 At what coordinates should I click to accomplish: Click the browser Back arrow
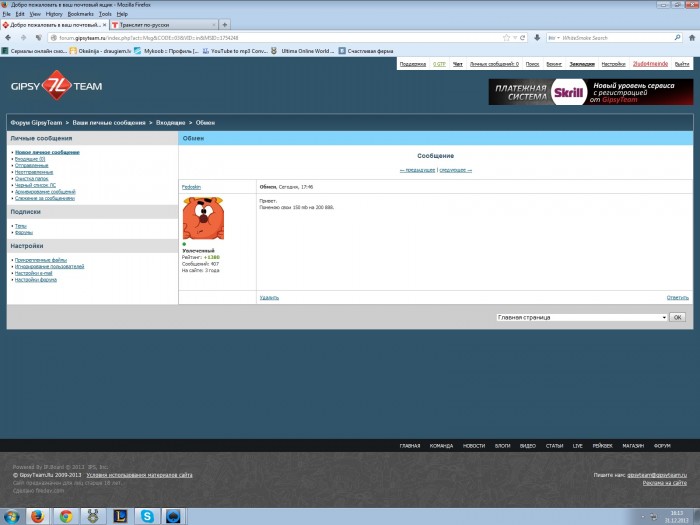click(x=8, y=38)
